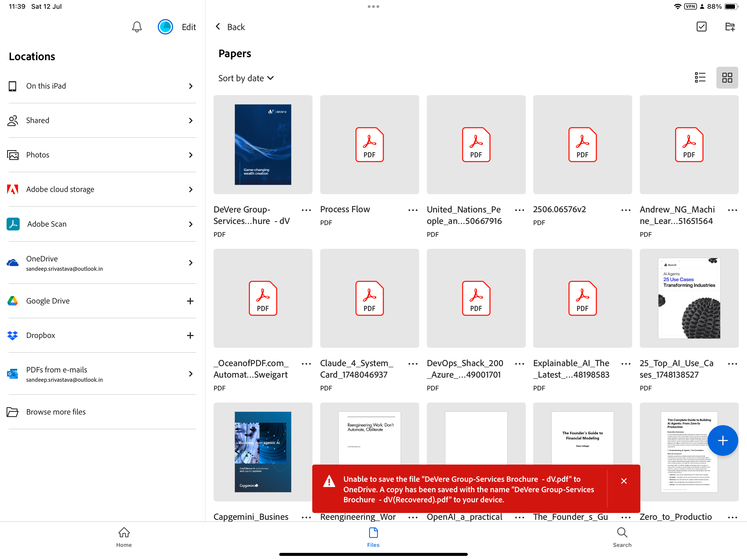Switch to list view
747x560 pixels.
point(700,78)
